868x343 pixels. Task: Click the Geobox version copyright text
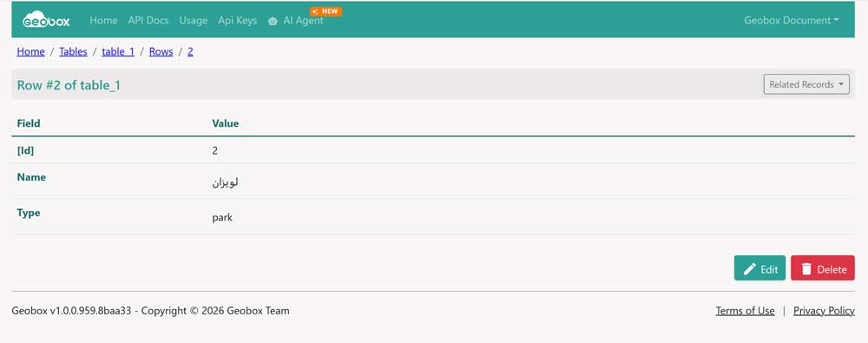[150, 311]
